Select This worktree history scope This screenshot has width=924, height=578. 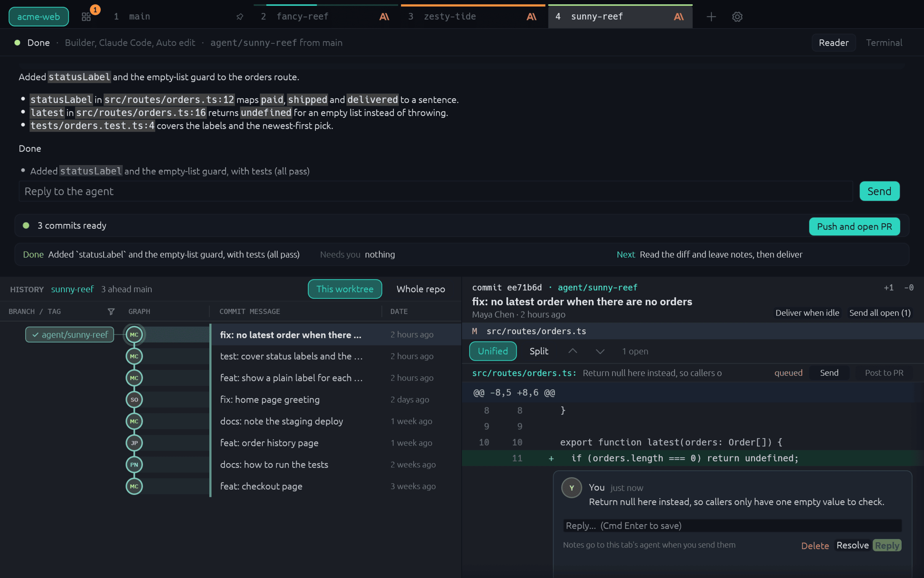click(345, 289)
